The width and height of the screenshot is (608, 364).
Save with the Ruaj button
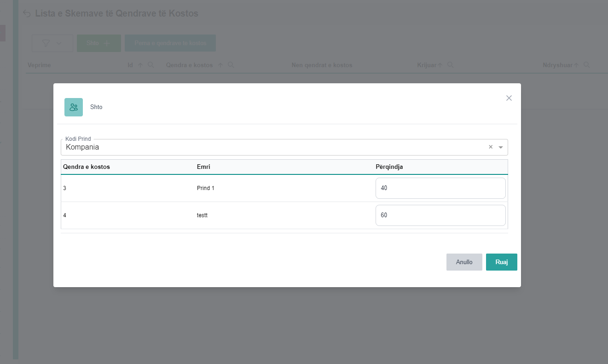501,262
